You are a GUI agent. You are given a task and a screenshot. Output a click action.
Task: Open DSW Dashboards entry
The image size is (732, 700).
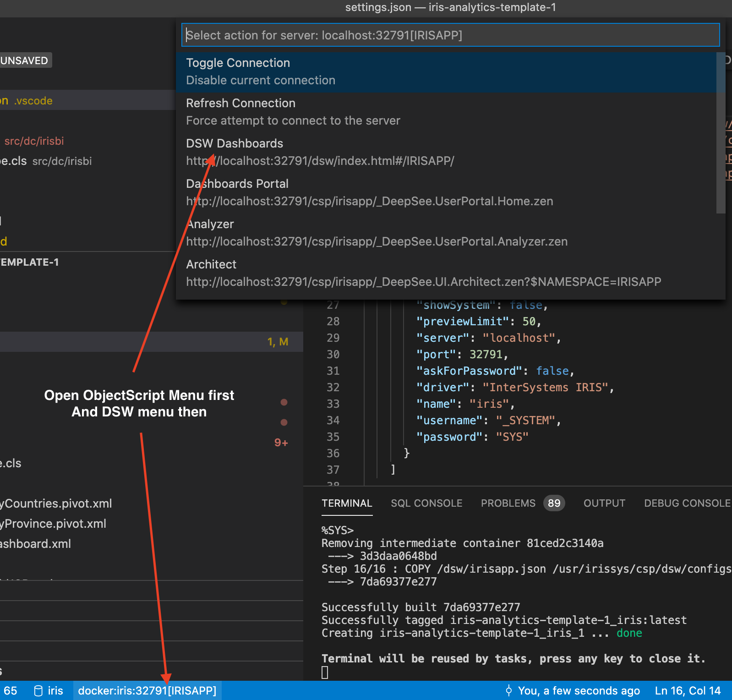point(446,153)
